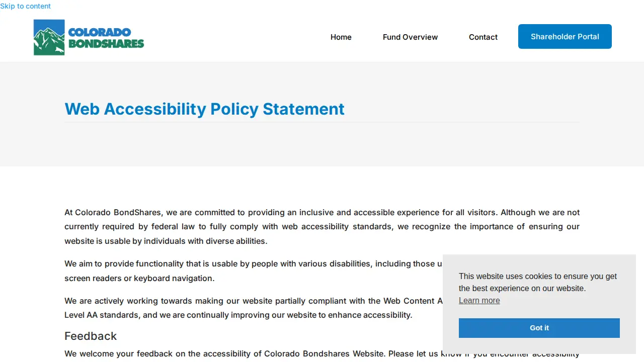Click the paragraph starting At Colorado BondShares

[x=322, y=227]
